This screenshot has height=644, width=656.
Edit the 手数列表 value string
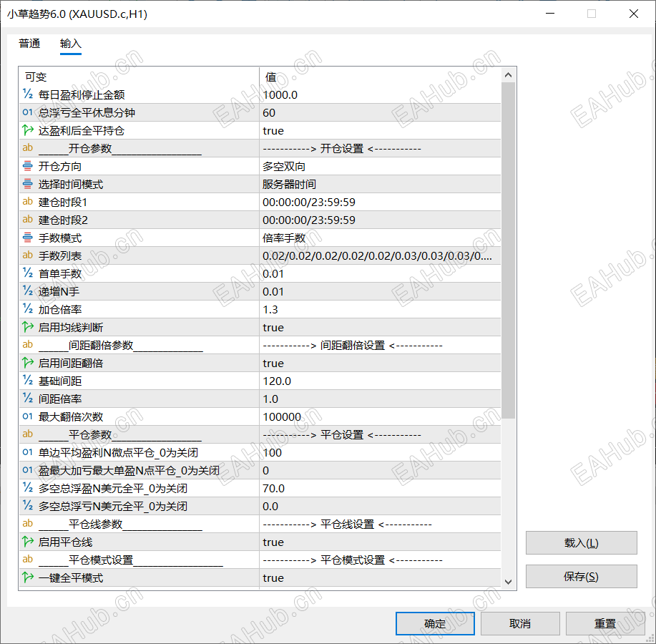[380, 255]
